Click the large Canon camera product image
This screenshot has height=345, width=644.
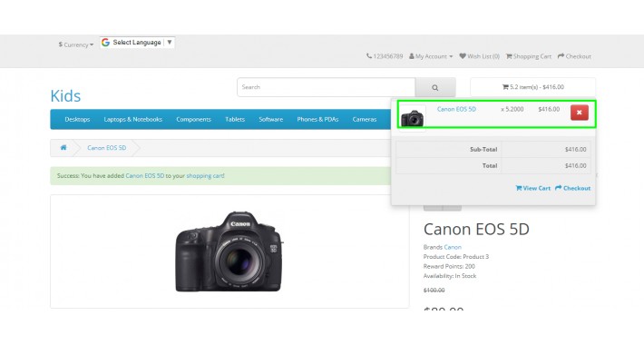coord(229,251)
